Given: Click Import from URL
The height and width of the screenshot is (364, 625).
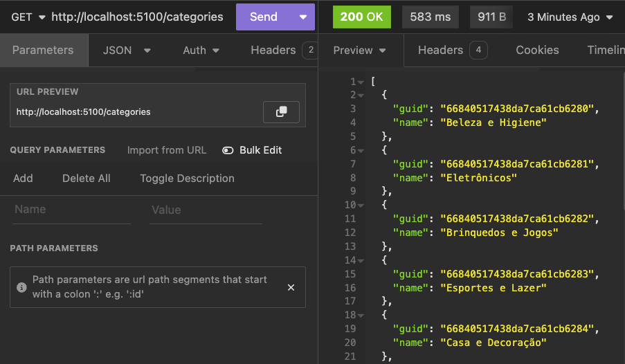Looking at the screenshot, I should tap(167, 150).
